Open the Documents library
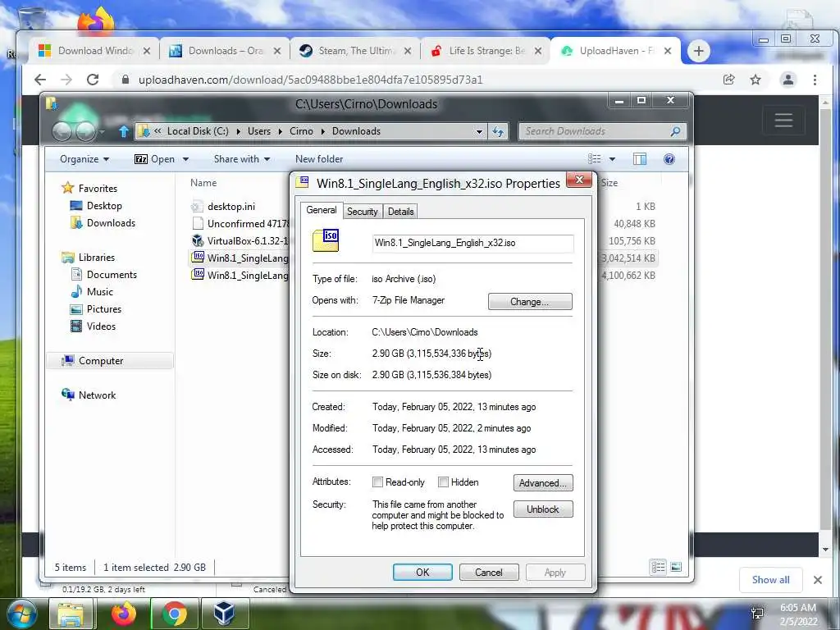Viewport: 840px width, 630px height. (104, 274)
